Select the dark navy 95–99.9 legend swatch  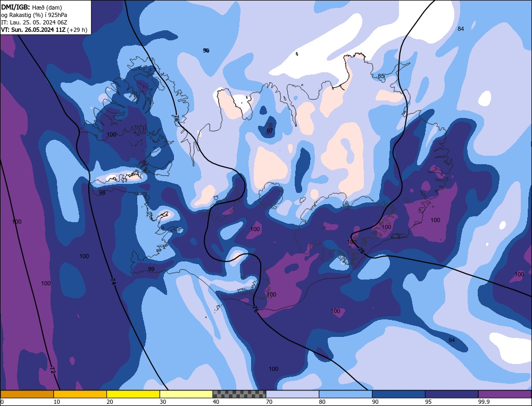click(x=452, y=394)
